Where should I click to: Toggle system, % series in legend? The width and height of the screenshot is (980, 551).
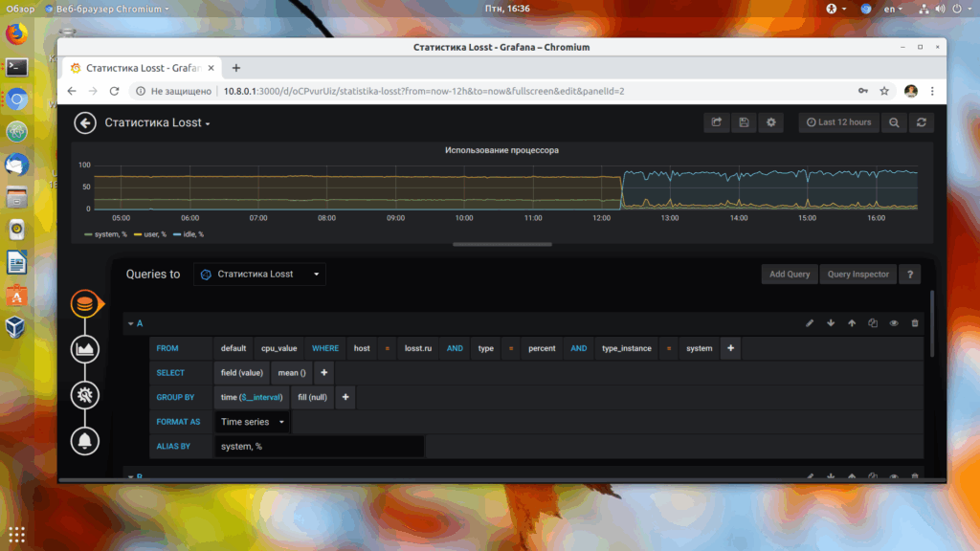(x=105, y=234)
